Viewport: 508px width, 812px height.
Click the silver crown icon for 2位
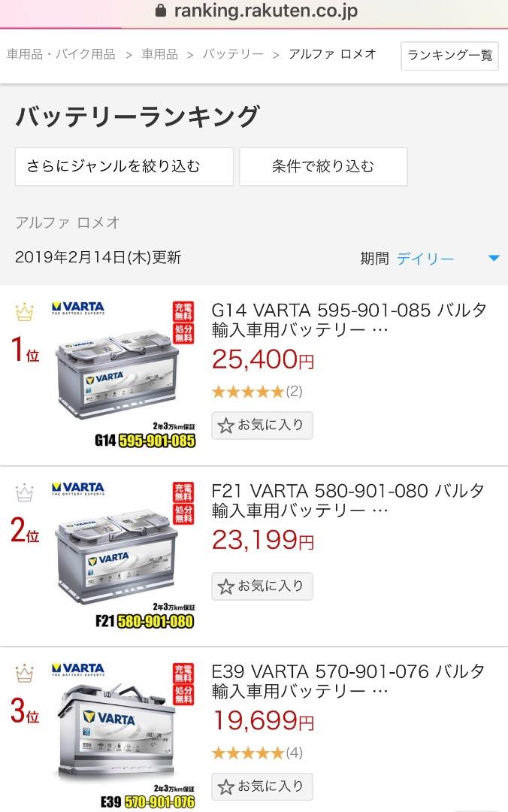pyautogui.click(x=24, y=492)
